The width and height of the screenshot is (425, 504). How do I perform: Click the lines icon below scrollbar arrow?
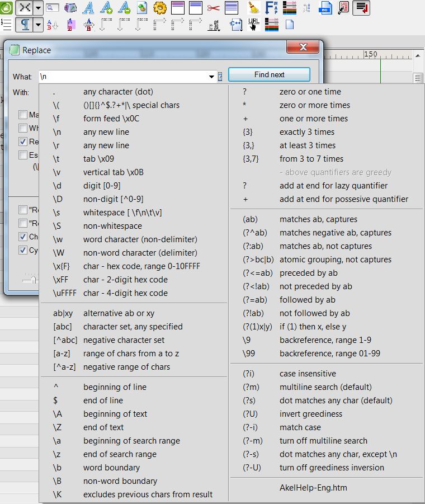pos(418,78)
